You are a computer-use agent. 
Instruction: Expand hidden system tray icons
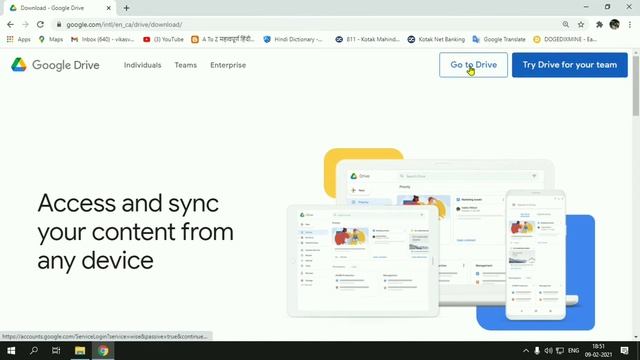[526, 351]
